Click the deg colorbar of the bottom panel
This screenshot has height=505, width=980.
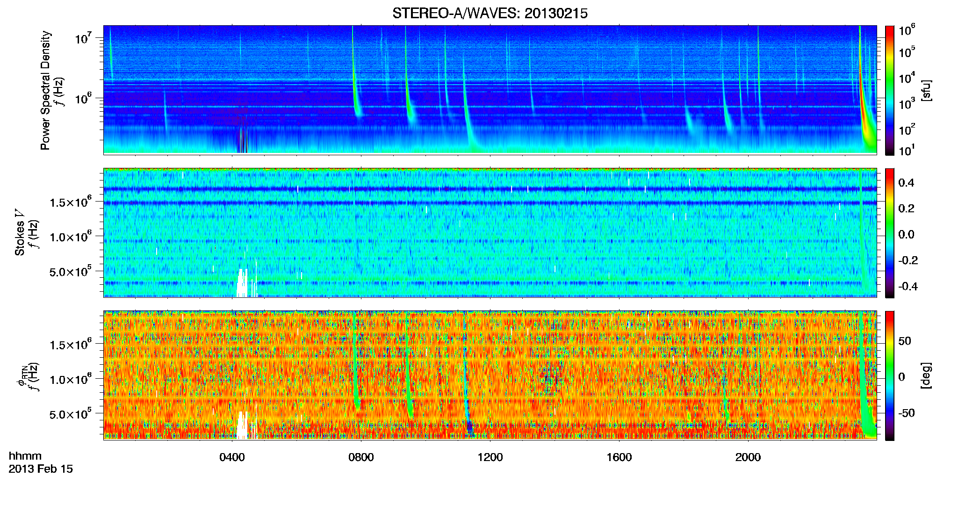coord(890,375)
